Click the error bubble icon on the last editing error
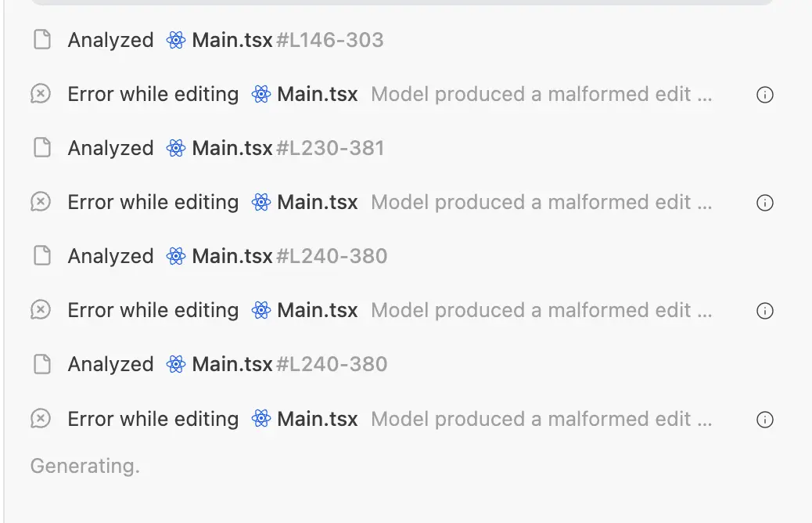This screenshot has height=523, width=812. click(41, 419)
